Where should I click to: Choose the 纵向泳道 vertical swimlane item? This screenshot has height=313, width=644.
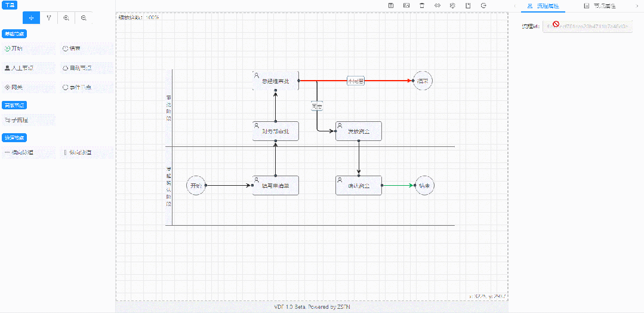pyautogui.click(x=87, y=152)
